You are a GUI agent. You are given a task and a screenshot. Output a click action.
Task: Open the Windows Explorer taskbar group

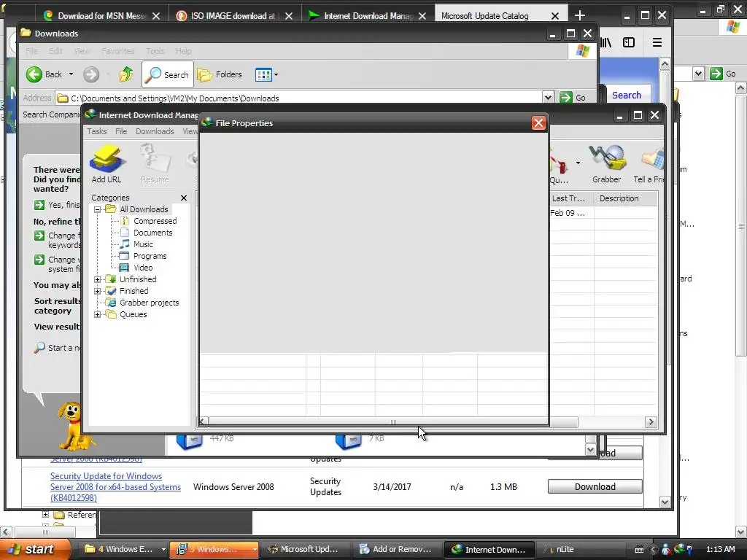coord(125,549)
